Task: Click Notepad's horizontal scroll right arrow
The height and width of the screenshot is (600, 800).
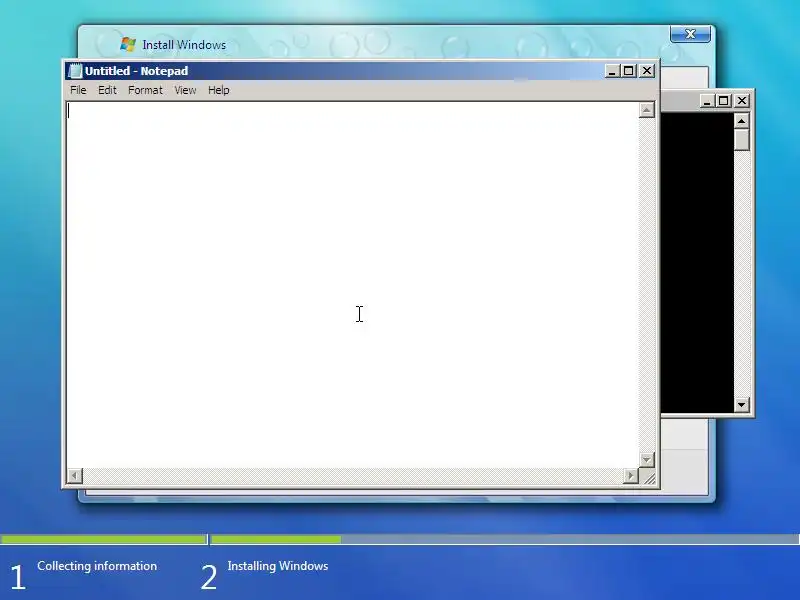Action: tap(630, 476)
